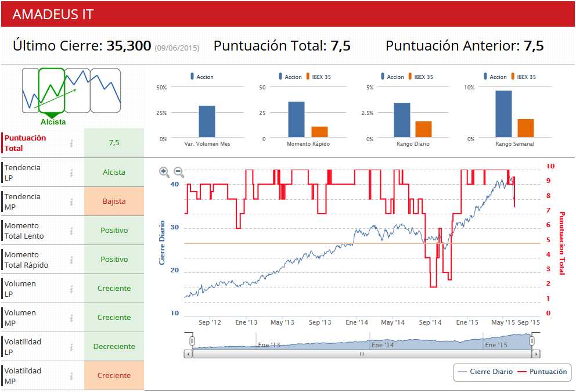Image resolution: width=576 pixels, height=392 pixels.
Task: Open info icon for Momento Total Lento
Action: [x=71, y=231]
